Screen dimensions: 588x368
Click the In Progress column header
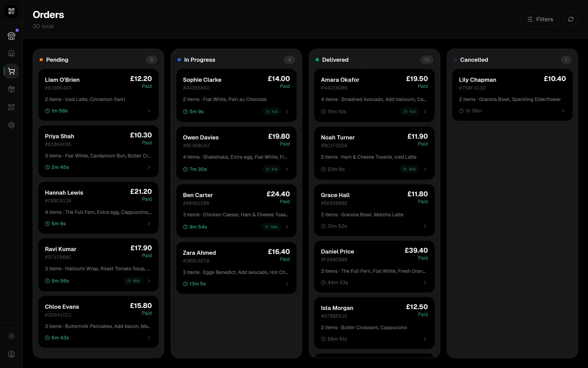click(199, 60)
